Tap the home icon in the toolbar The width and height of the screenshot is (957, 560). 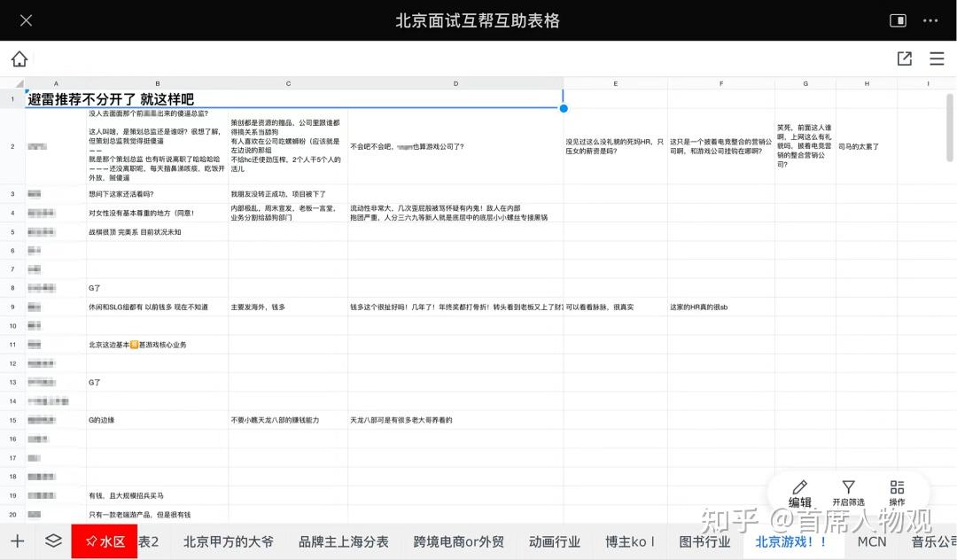click(x=19, y=58)
